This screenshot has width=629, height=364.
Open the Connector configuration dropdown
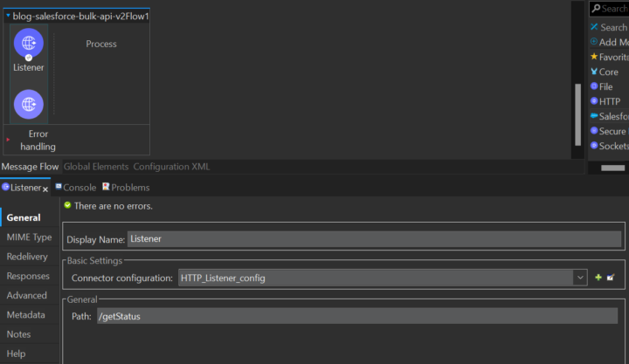pos(579,278)
